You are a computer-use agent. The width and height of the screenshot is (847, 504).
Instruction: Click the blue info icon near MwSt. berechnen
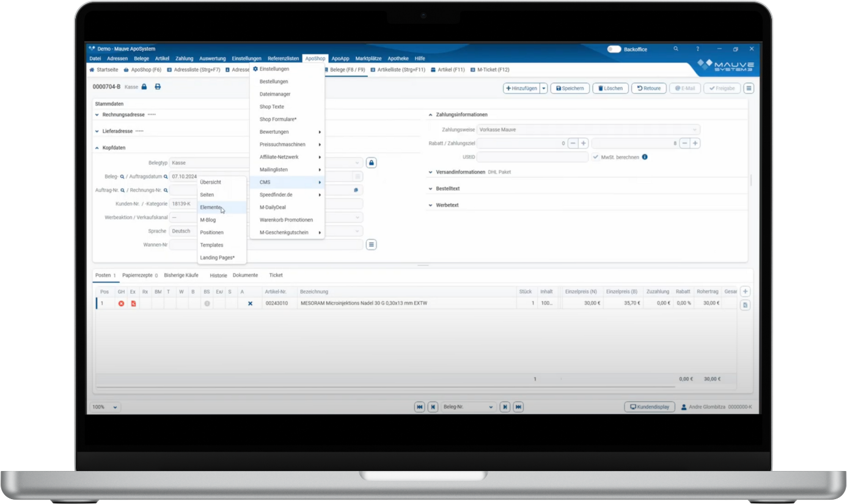(x=645, y=157)
